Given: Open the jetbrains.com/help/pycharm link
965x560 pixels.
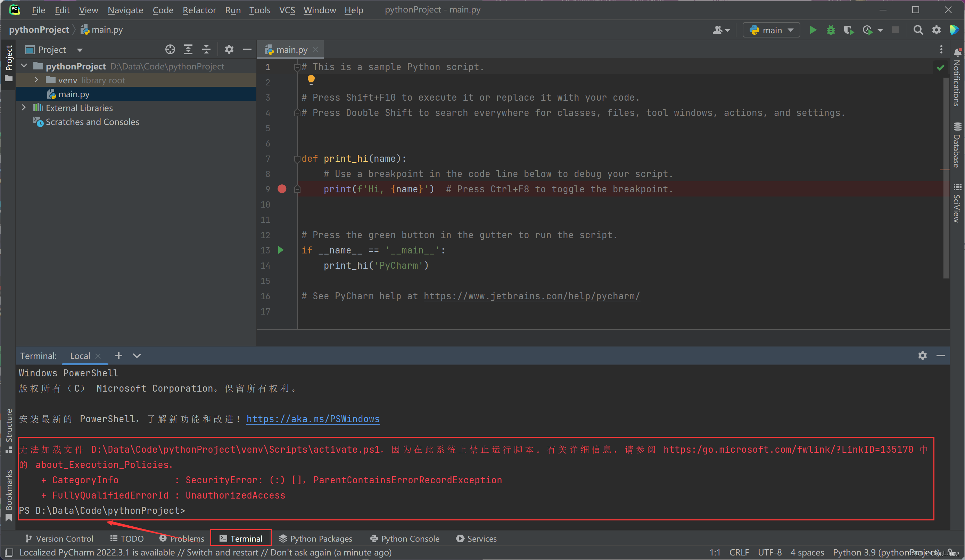Looking at the screenshot, I should click(x=531, y=296).
